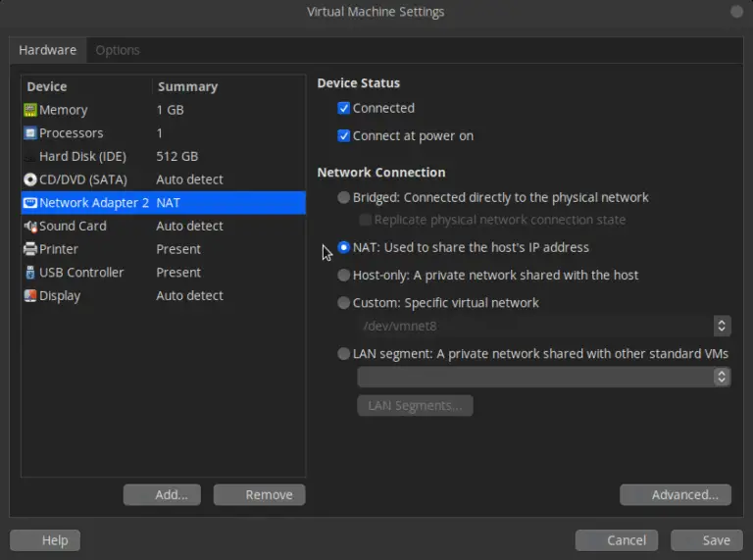
Task: Open the /dev/vmnet8 virtual network dropdown
Action: (544, 327)
